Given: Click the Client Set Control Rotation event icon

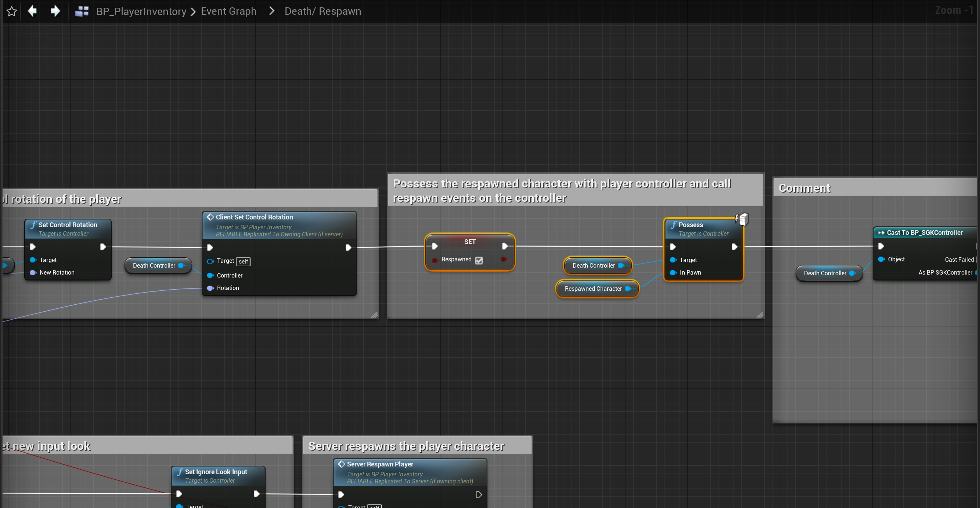Looking at the screenshot, I should tap(210, 217).
